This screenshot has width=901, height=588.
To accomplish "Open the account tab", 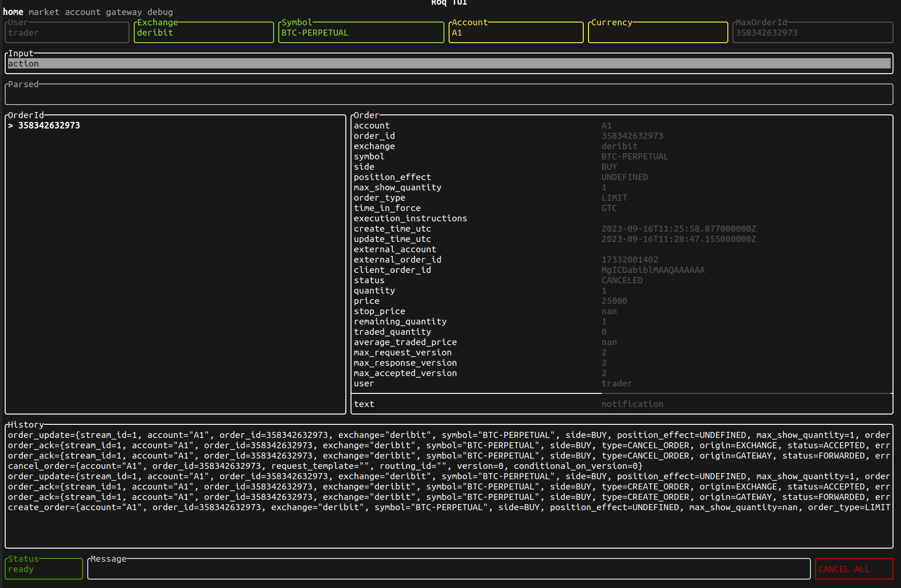I will [83, 12].
